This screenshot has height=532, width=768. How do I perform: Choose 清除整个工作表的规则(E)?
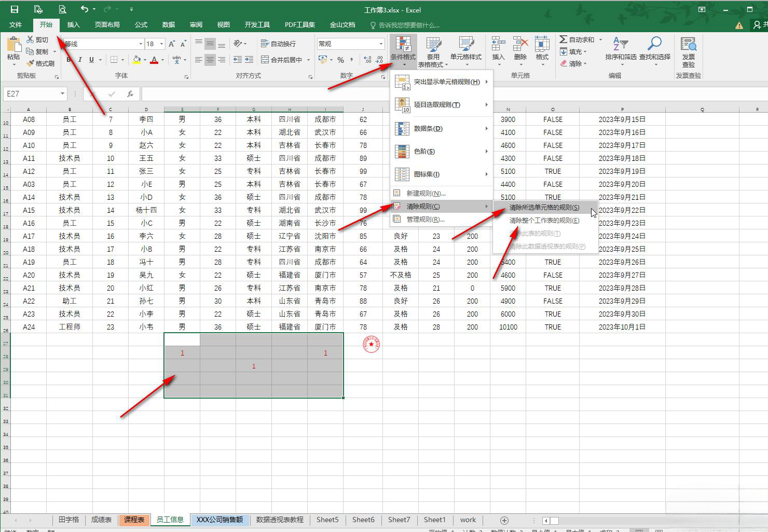pos(545,221)
